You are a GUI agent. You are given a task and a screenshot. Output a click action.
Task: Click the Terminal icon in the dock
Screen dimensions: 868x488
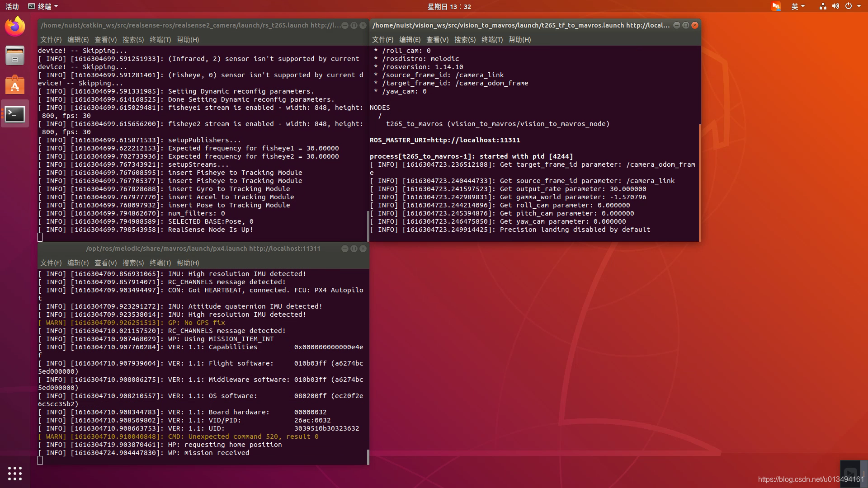click(x=15, y=114)
